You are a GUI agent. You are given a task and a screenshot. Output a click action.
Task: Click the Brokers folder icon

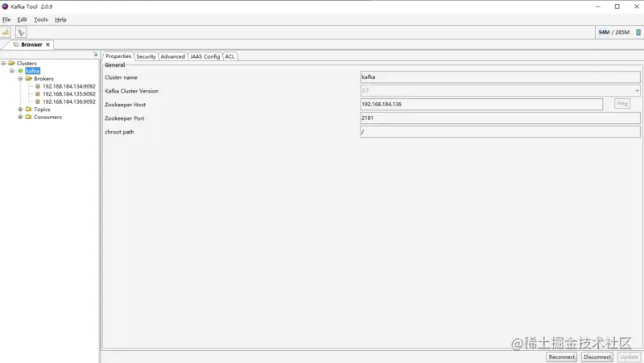coord(29,78)
